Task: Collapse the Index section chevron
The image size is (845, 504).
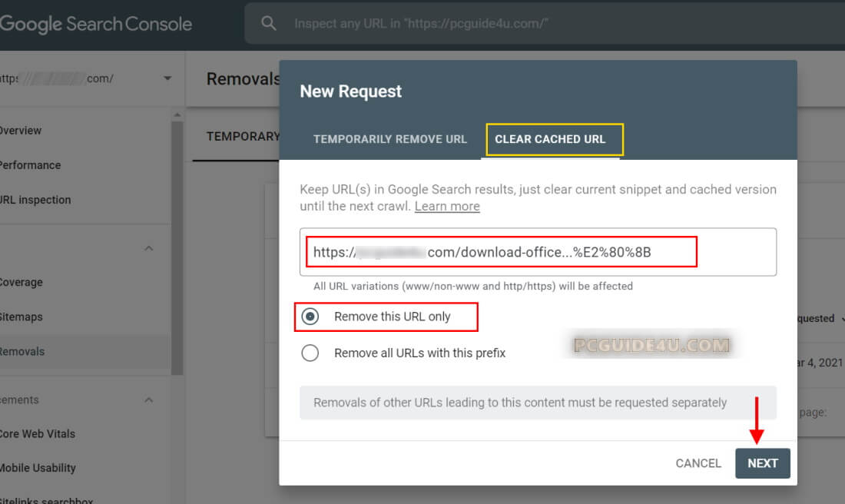Action: click(x=149, y=248)
